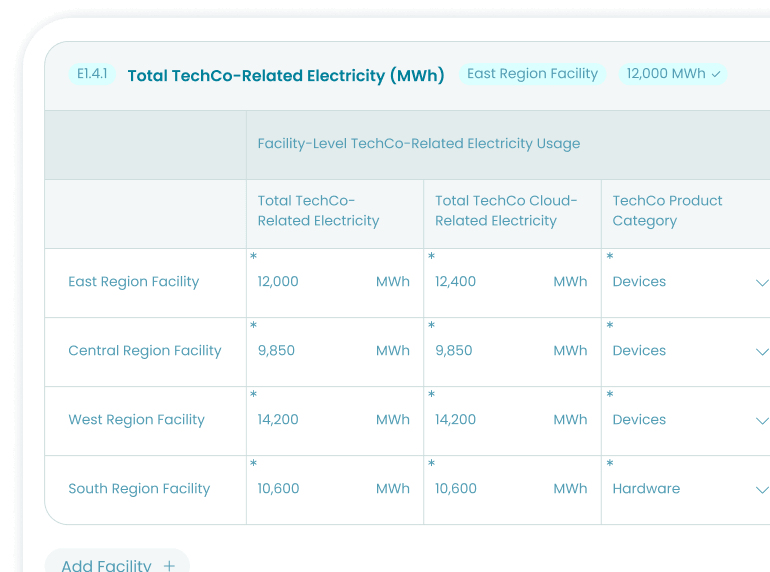Expand East Region Facility product category dropdown
This screenshot has width=770, height=572.
point(762,283)
